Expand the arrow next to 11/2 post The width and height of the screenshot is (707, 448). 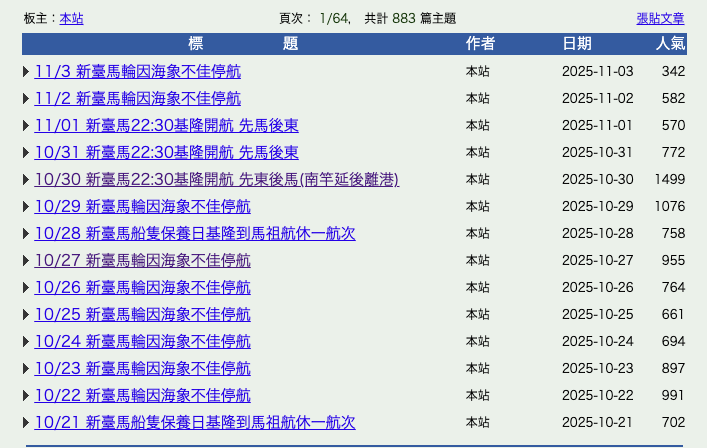(x=26, y=99)
